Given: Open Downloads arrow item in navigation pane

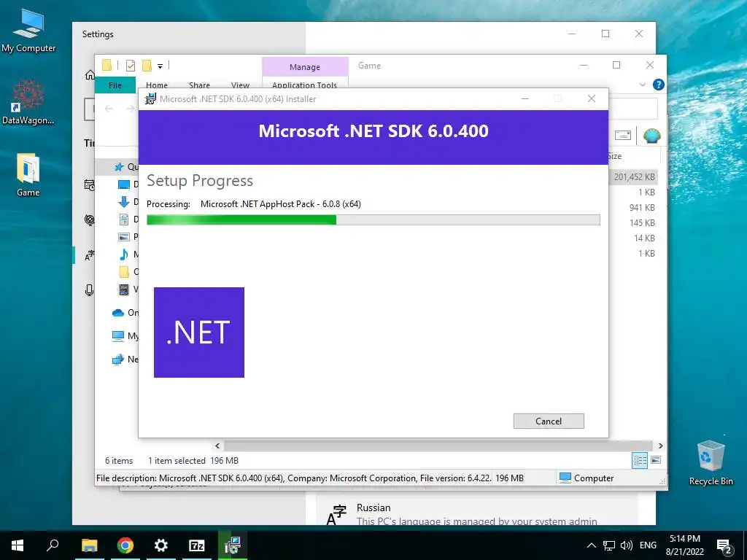Looking at the screenshot, I should [x=123, y=202].
